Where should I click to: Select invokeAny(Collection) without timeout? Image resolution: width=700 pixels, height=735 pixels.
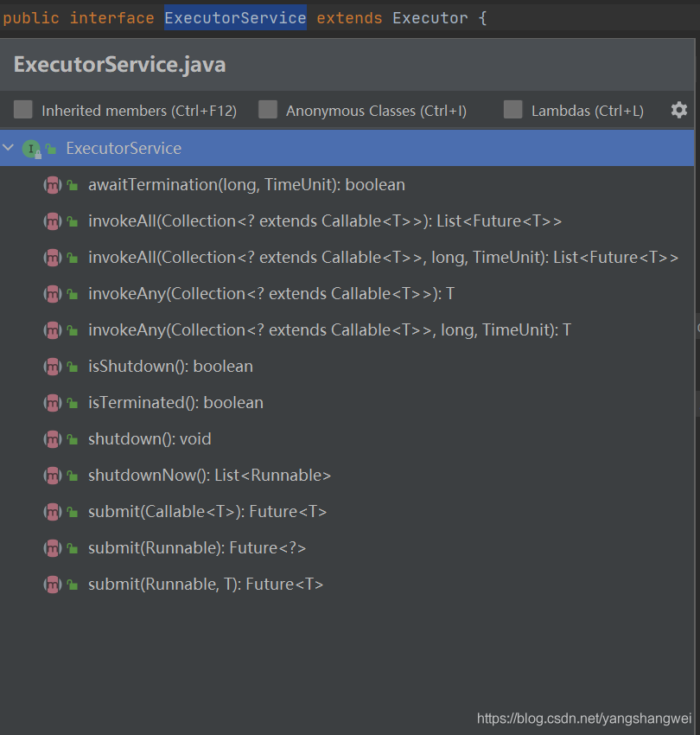[x=270, y=294]
